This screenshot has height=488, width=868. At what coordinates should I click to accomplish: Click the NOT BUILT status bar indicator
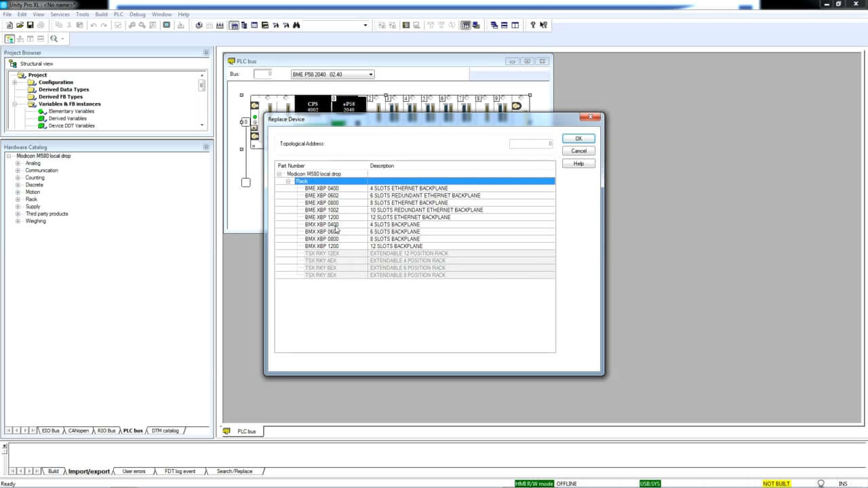[776, 484]
